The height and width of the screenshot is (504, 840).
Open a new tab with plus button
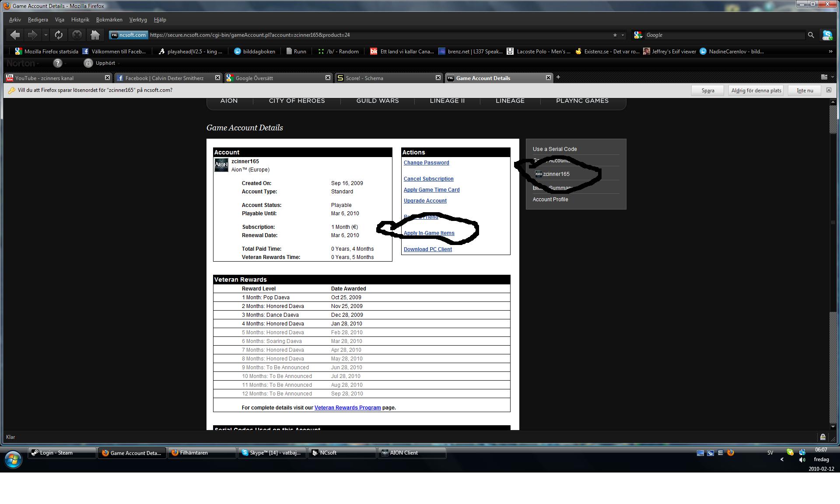558,77
